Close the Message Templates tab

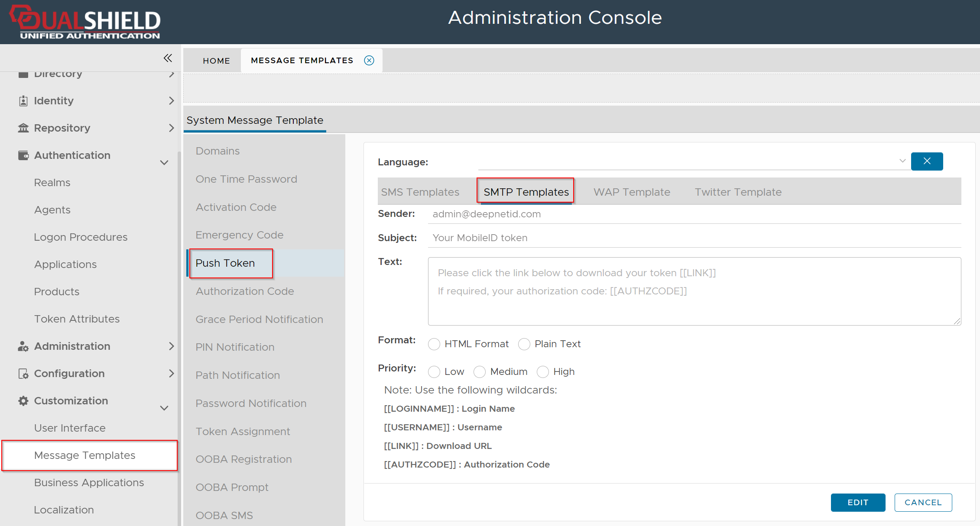pyautogui.click(x=369, y=61)
